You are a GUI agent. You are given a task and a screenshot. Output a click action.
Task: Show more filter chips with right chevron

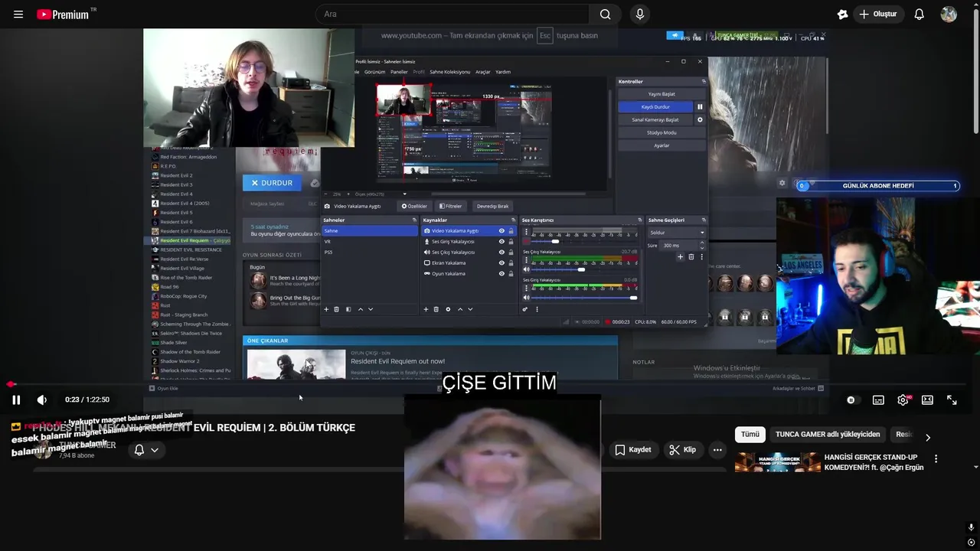point(928,438)
